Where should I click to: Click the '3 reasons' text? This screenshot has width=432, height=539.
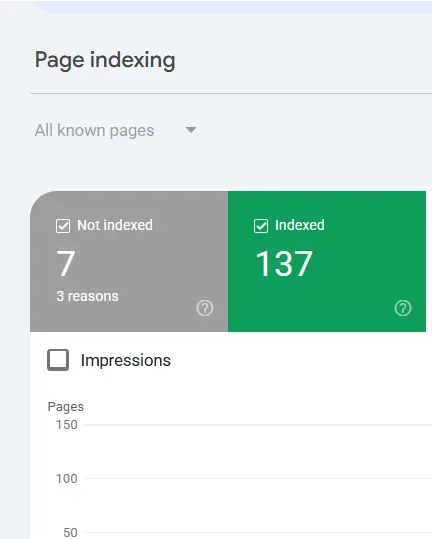87,296
